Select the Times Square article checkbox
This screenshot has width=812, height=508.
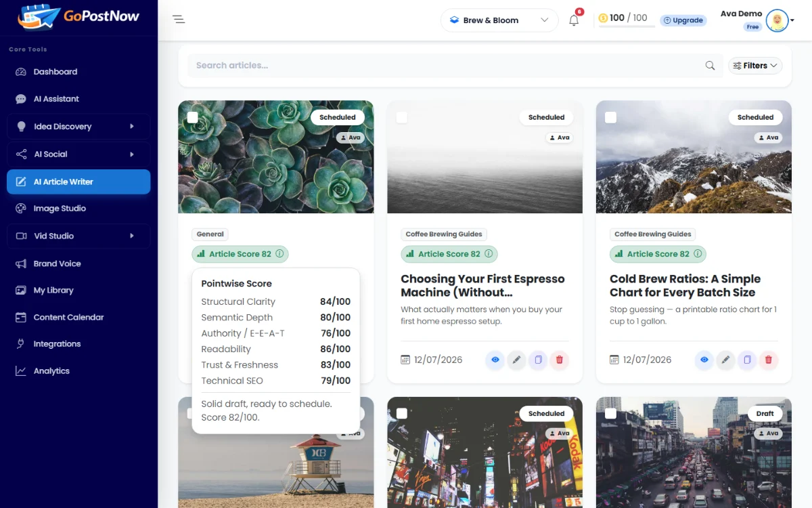point(402,414)
